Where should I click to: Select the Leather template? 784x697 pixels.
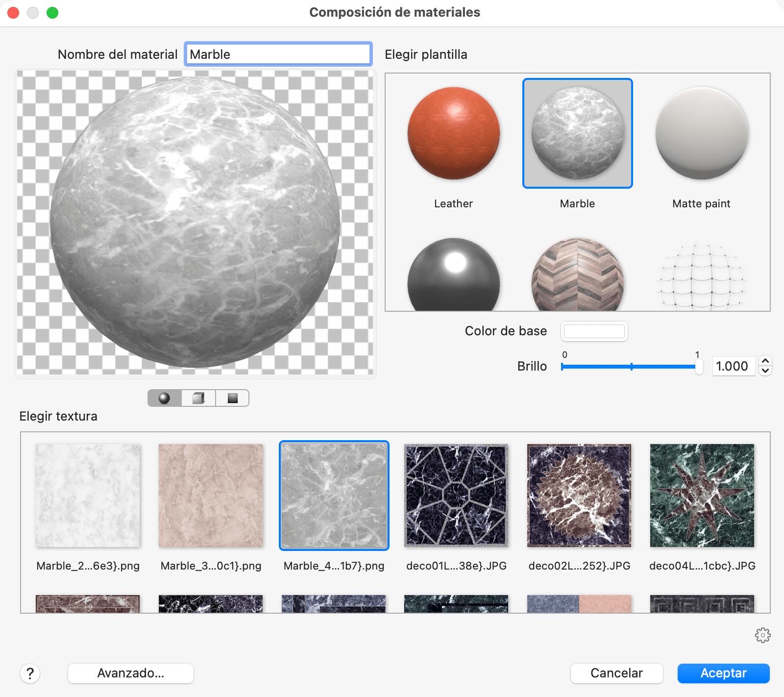[x=454, y=133]
